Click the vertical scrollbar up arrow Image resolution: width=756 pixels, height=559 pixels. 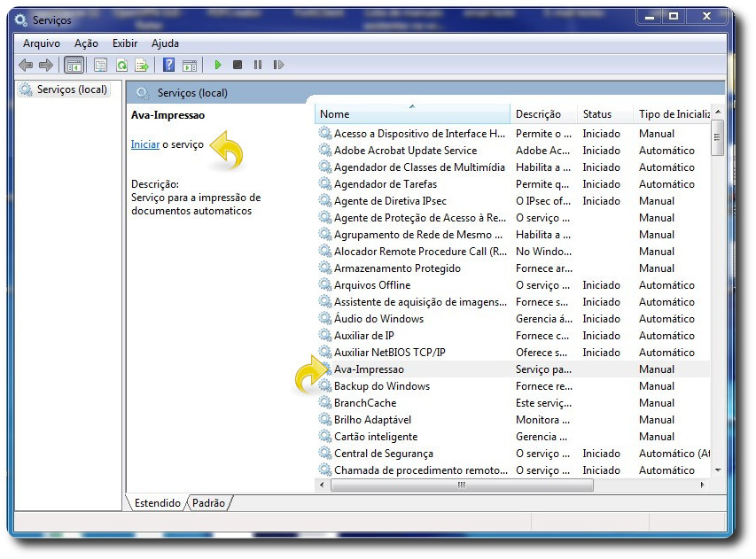718,112
